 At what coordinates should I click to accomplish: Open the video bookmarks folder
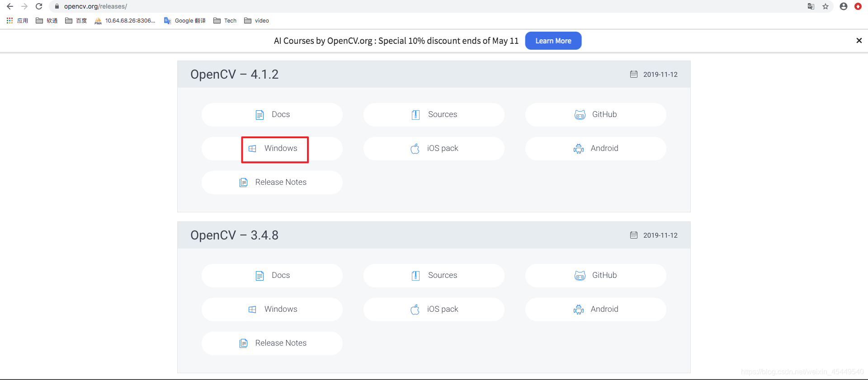(257, 21)
